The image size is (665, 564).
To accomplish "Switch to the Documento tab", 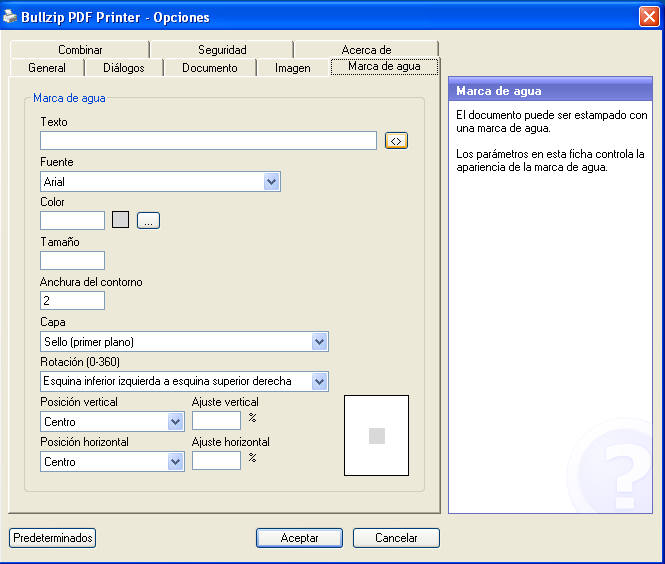I will tap(210, 68).
